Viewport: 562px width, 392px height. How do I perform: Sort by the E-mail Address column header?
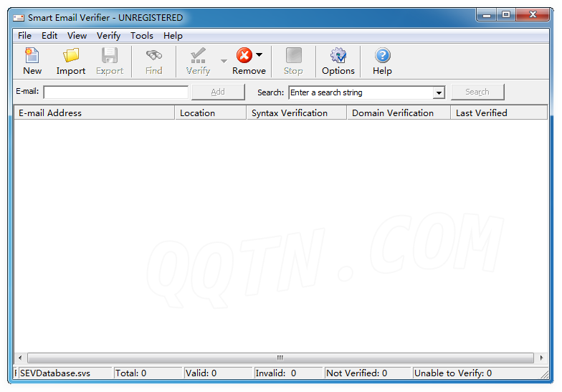(x=94, y=113)
